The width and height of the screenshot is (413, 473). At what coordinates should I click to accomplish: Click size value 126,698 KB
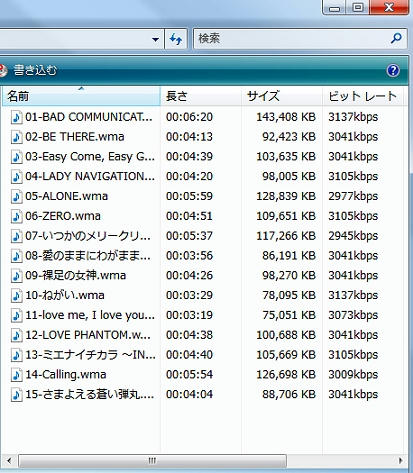pos(286,375)
